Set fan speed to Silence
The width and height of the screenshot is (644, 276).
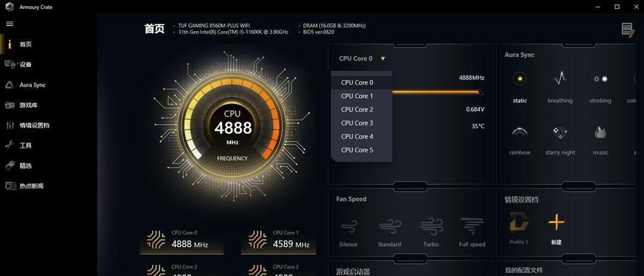(348, 233)
